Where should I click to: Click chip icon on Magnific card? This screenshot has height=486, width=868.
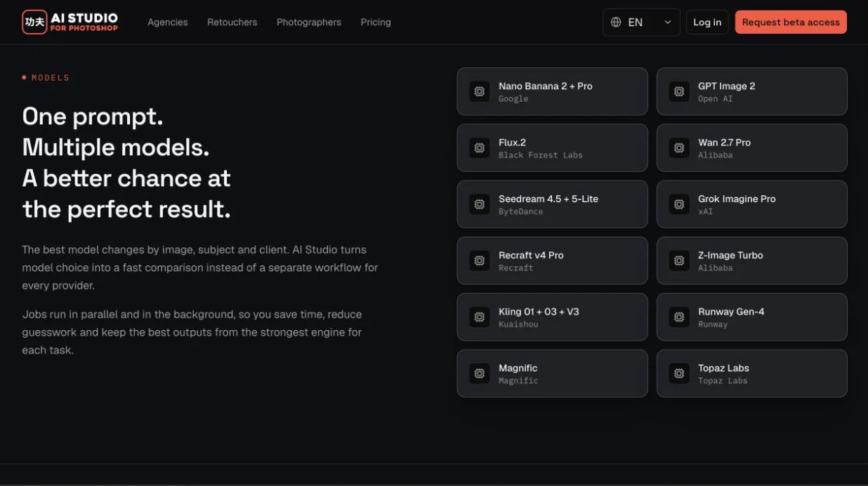[x=479, y=374]
